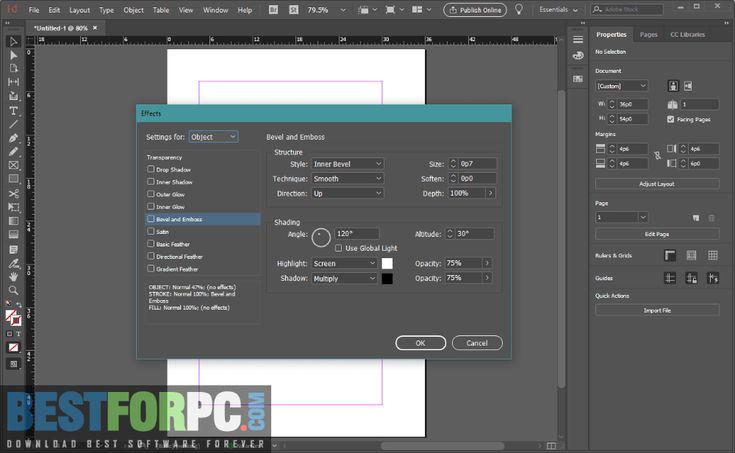The image size is (735, 453).
Task: Switch to the Pages tab
Action: pos(648,35)
